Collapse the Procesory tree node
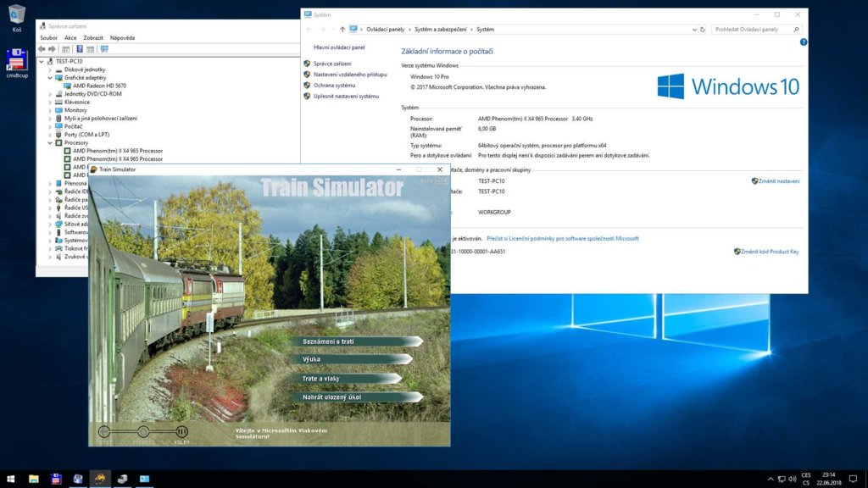Viewport: 868px width, 488px height. tap(51, 142)
